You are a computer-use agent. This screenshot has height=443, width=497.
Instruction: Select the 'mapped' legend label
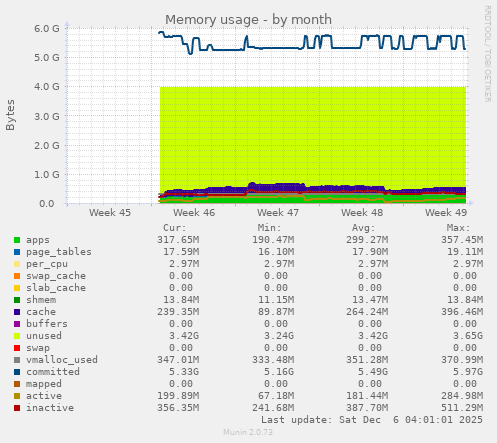click(x=44, y=384)
